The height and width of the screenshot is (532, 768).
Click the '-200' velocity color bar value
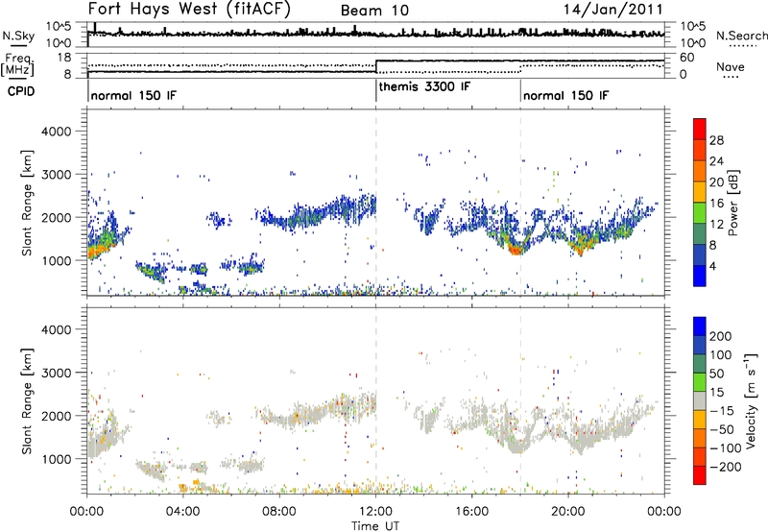click(x=726, y=467)
